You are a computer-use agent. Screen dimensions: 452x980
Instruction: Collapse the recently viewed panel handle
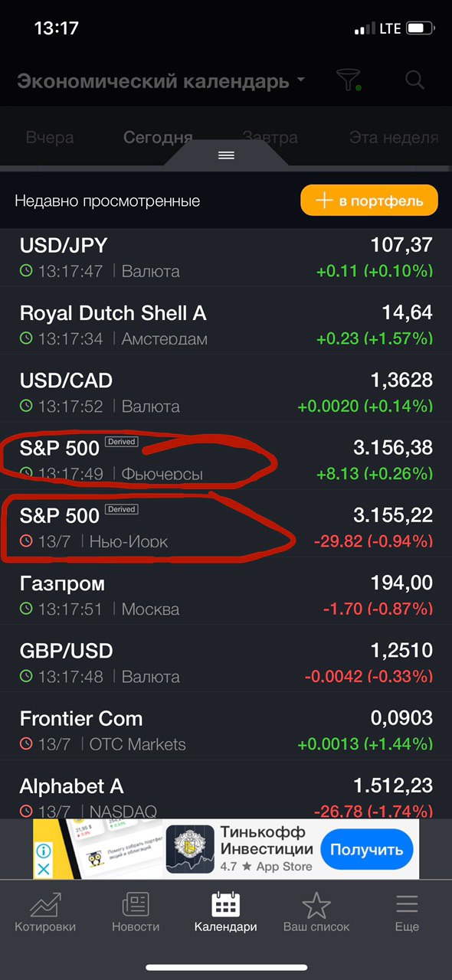pos(226,155)
